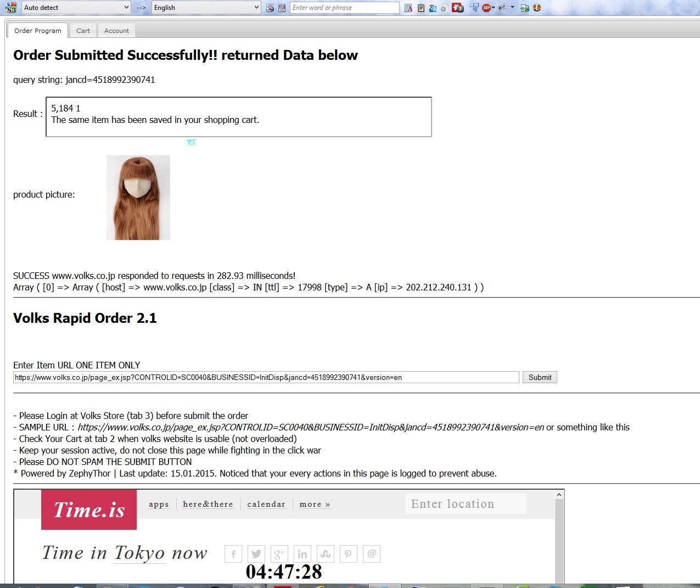
Task: Switch to the Order Program tab
Action: [x=38, y=31]
